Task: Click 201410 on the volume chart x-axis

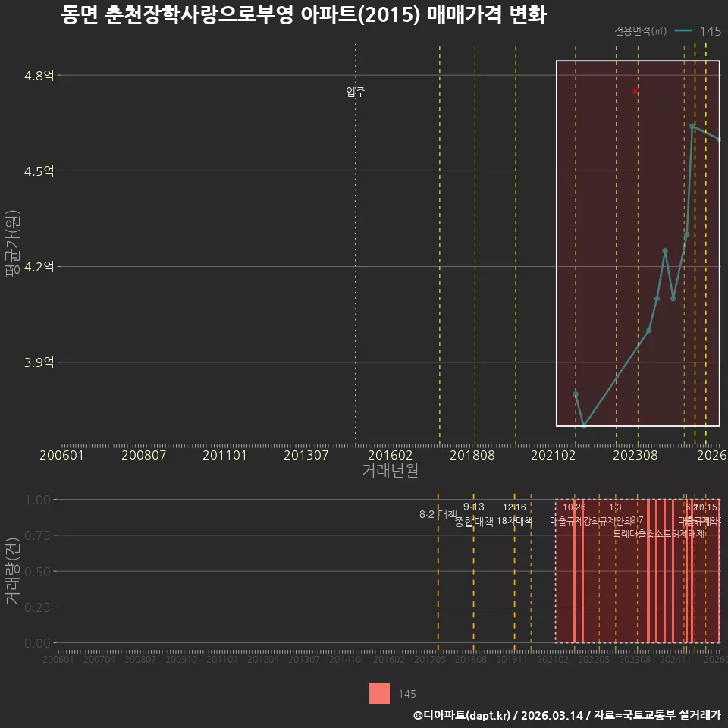Action: pos(345,660)
